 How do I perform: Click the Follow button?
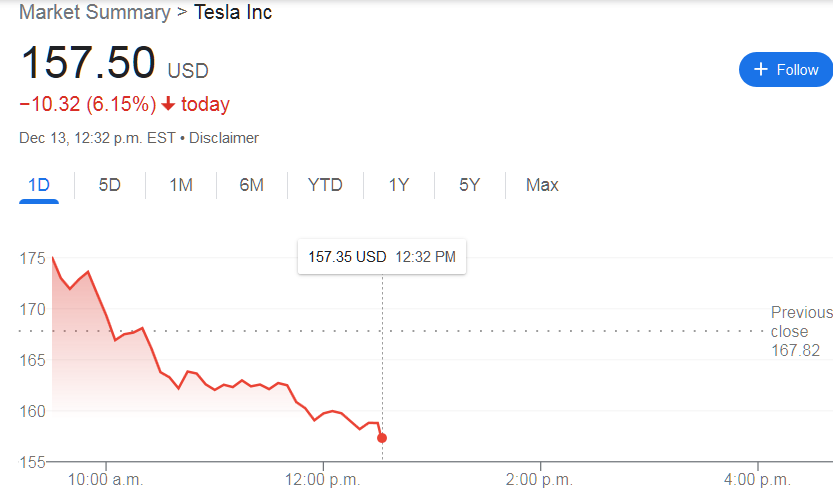tap(785, 69)
